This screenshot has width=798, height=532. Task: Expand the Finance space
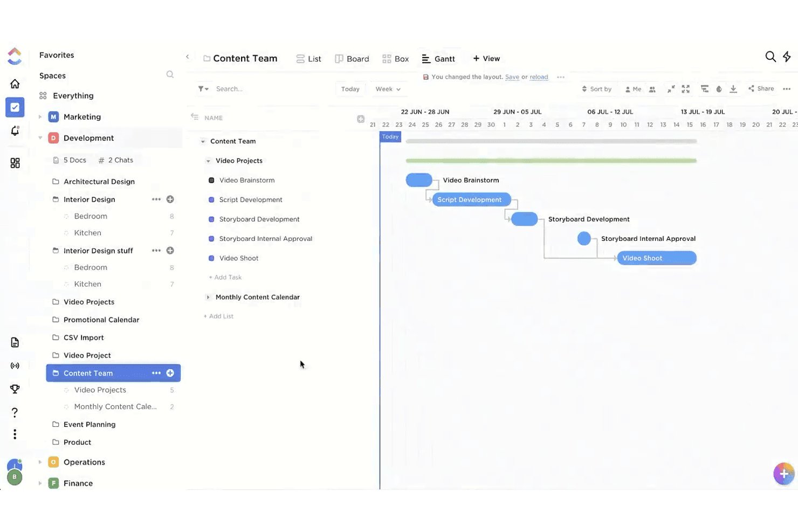click(40, 483)
